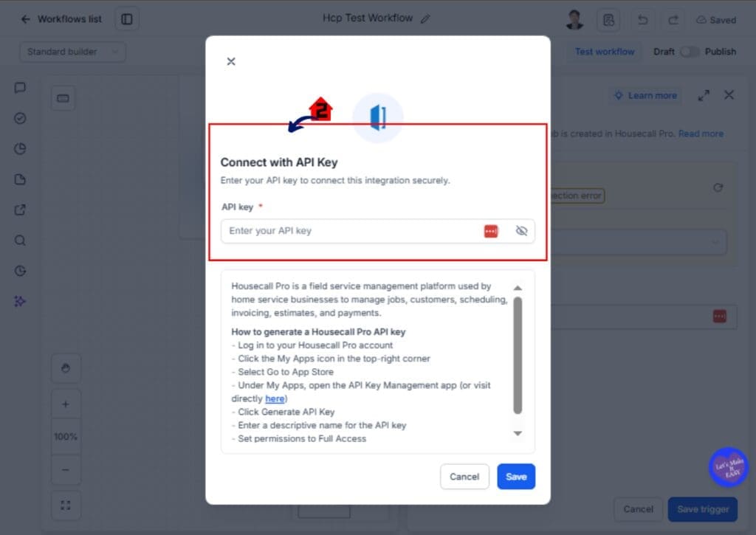Image resolution: width=756 pixels, height=535 pixels.
Task: Click the instructions scrollbar thumb
Action: 518,355
